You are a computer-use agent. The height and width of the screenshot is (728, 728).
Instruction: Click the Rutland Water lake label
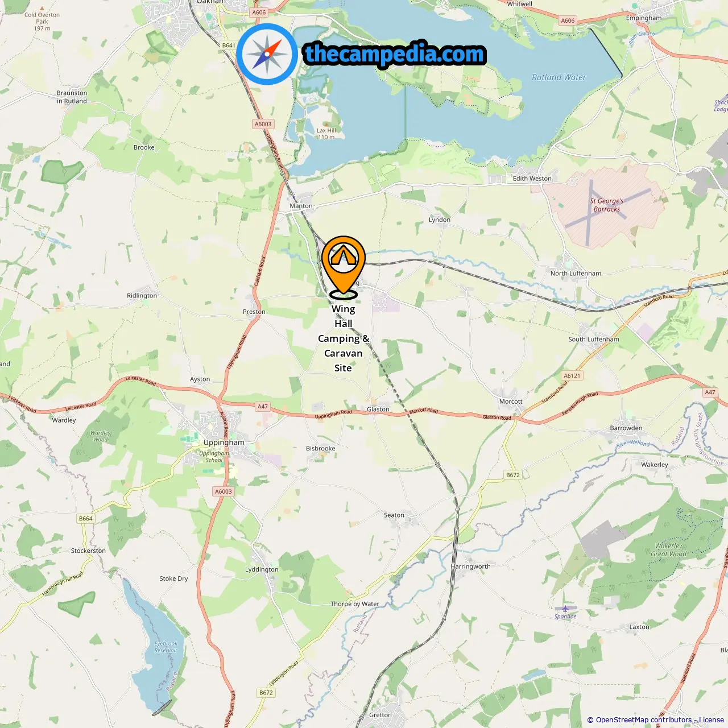point(559,77)
